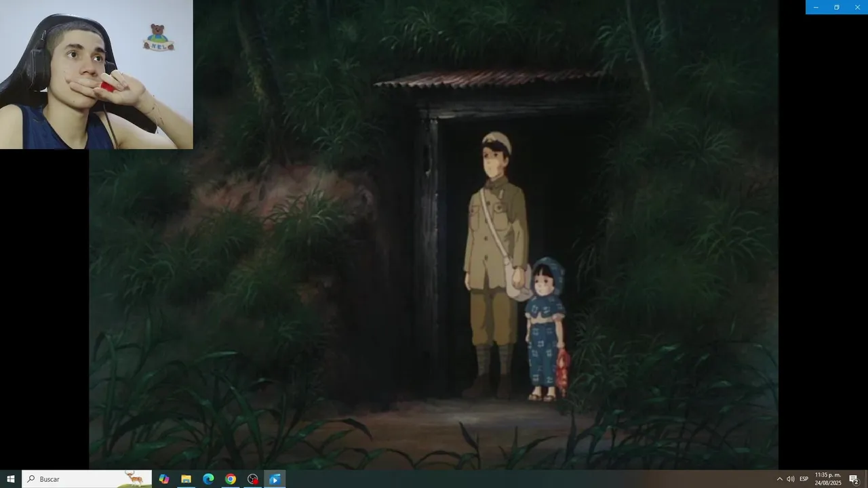The image size is (868, 488).
Task: Change the ESP input language
Action: 804,479
